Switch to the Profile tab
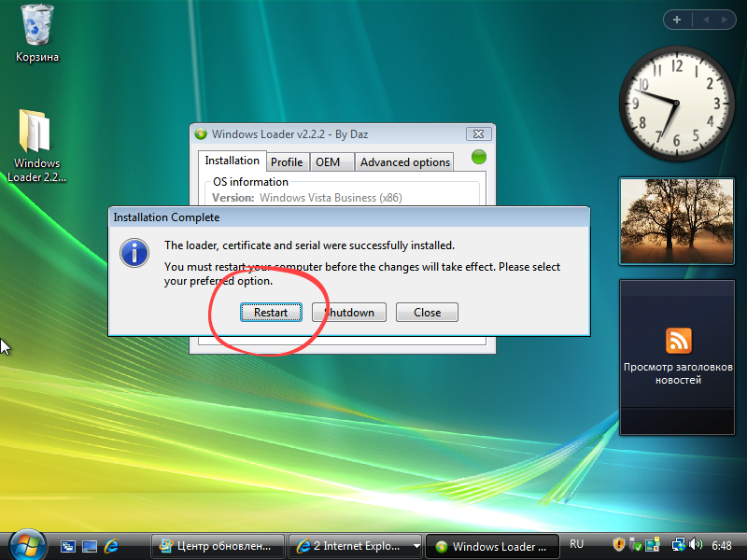This screenshot has height=560, width=747. [287, 162]
